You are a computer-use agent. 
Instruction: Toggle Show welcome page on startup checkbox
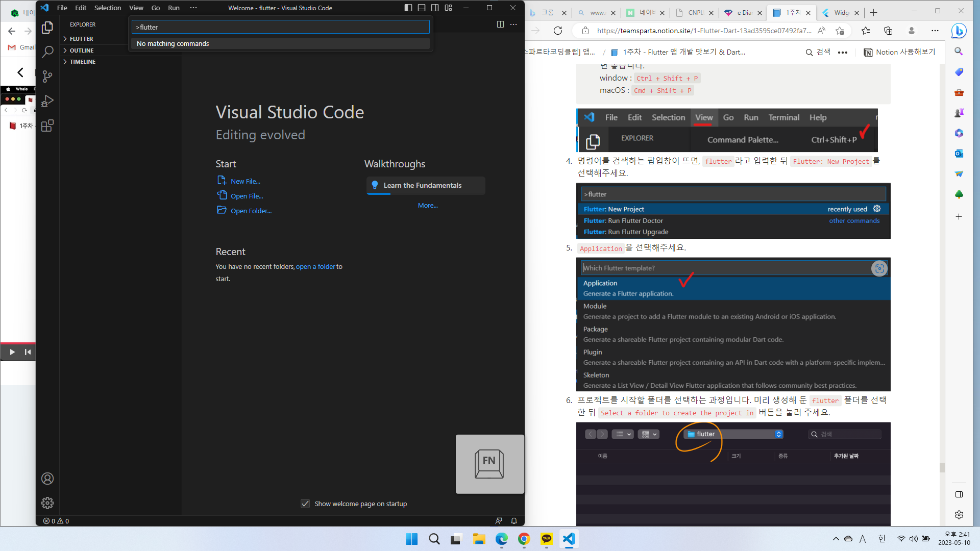[305, 504]
